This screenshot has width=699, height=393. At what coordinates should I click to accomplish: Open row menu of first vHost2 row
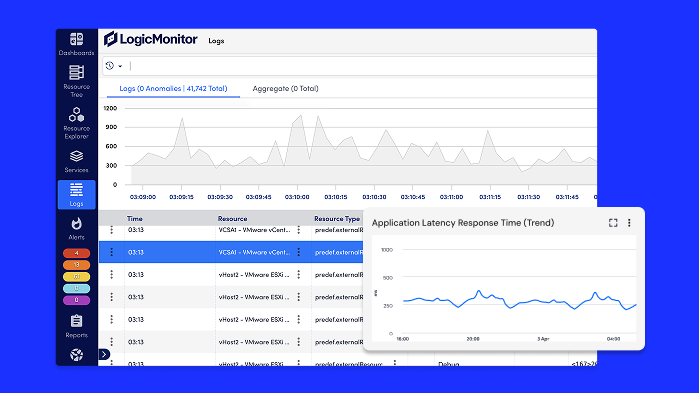click(x=111, y=274)
